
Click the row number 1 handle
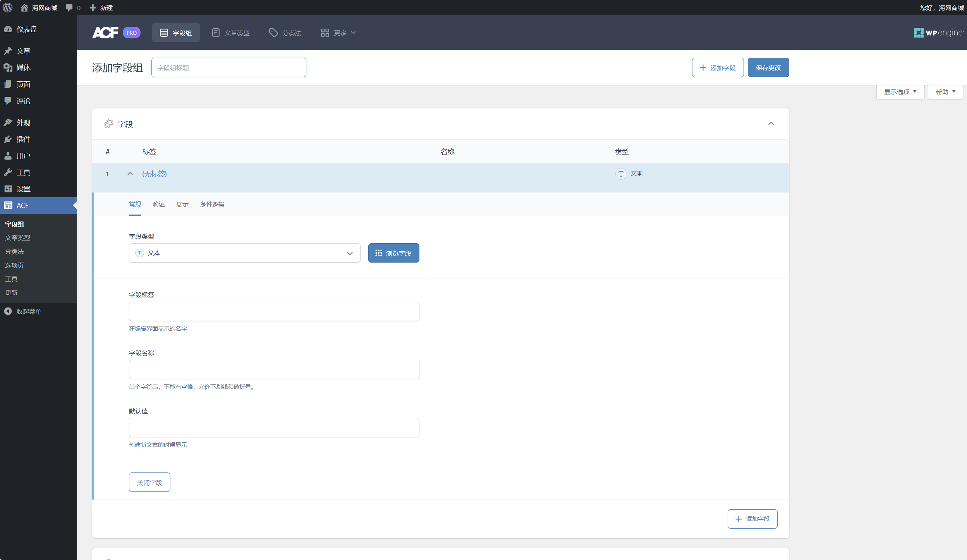pos(107,174)
